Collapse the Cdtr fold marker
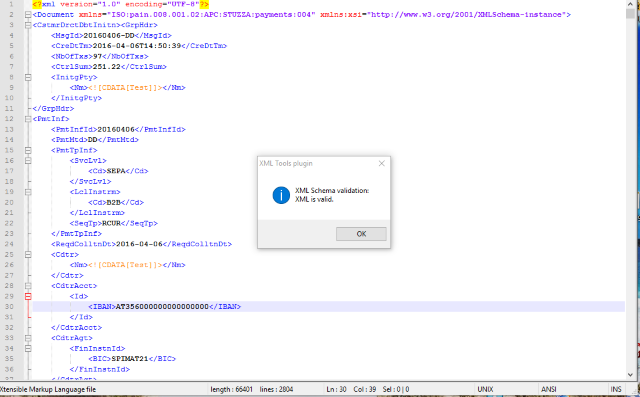 [x=28, y=255]
